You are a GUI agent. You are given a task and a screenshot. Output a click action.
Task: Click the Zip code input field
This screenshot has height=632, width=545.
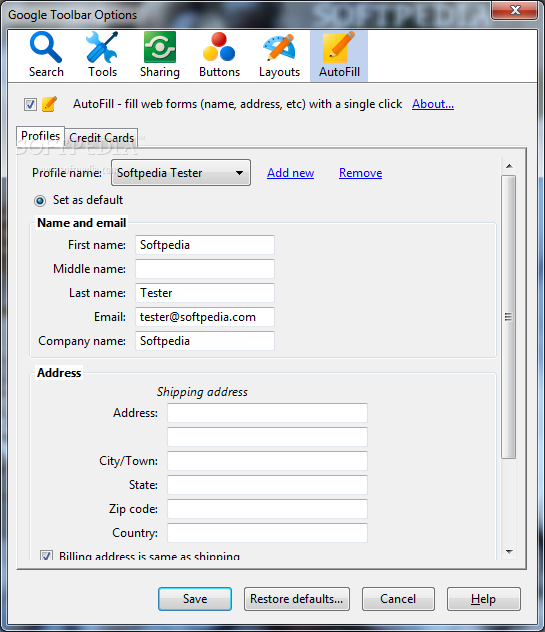pyautogui.click(x=267, y=509)
